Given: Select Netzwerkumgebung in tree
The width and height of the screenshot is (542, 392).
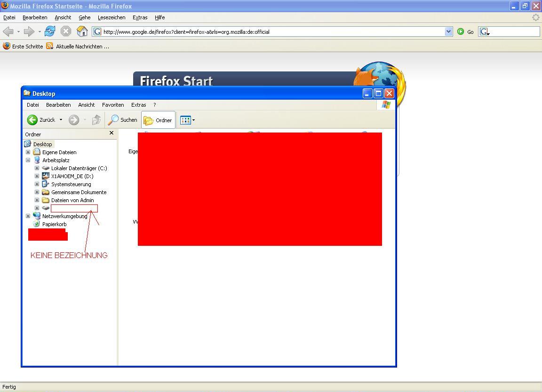Looking at the screenshot, I should 64,216.
